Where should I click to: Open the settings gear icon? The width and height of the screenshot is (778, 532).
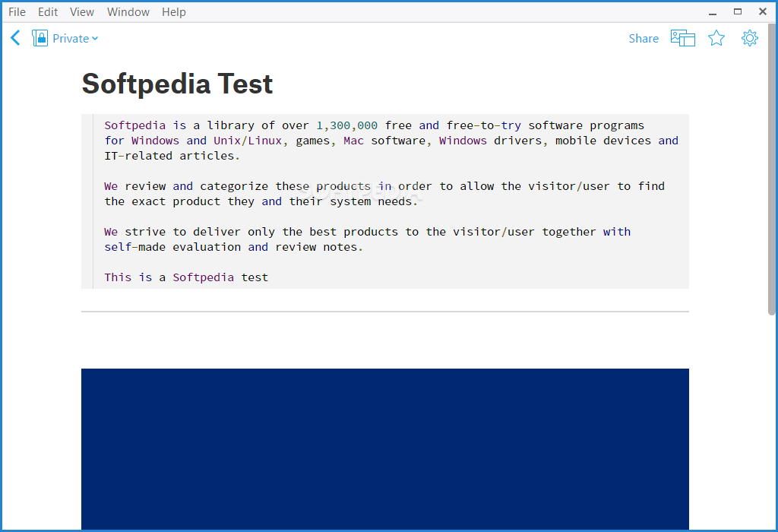click(x=750, y=38)
